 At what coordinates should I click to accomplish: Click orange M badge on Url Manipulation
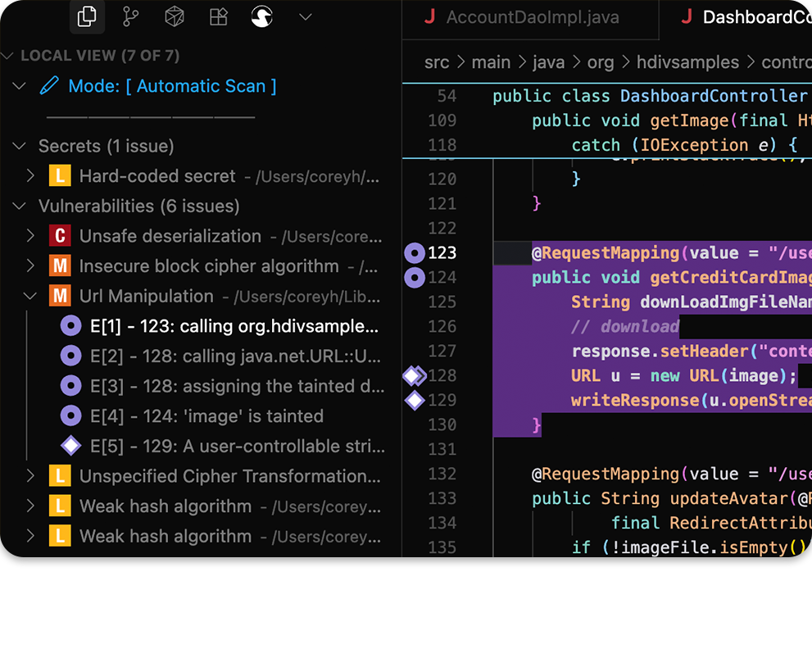point(60,297)
